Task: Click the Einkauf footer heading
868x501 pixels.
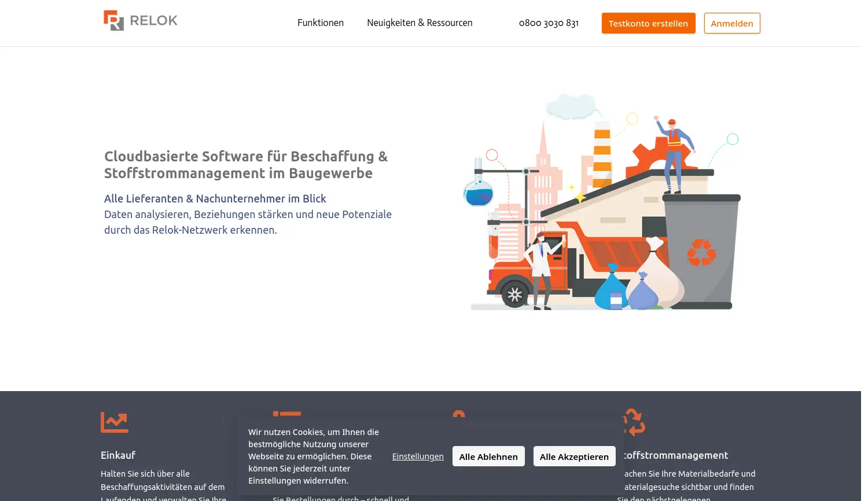Action: (118, 455)
